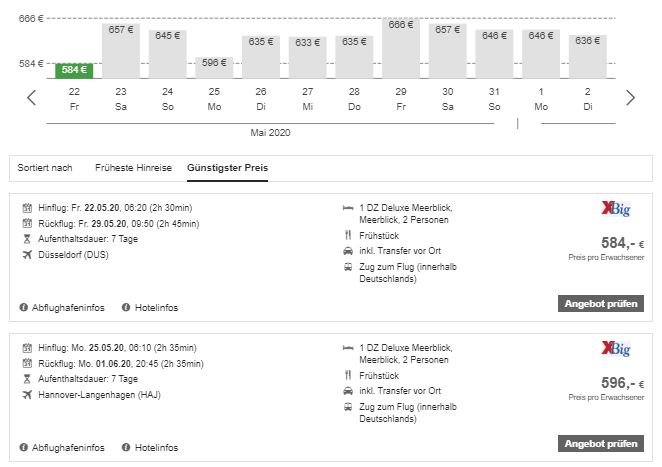Click Hotelinfos info icon in first offer
662x467 pixels.
(127, 307)
